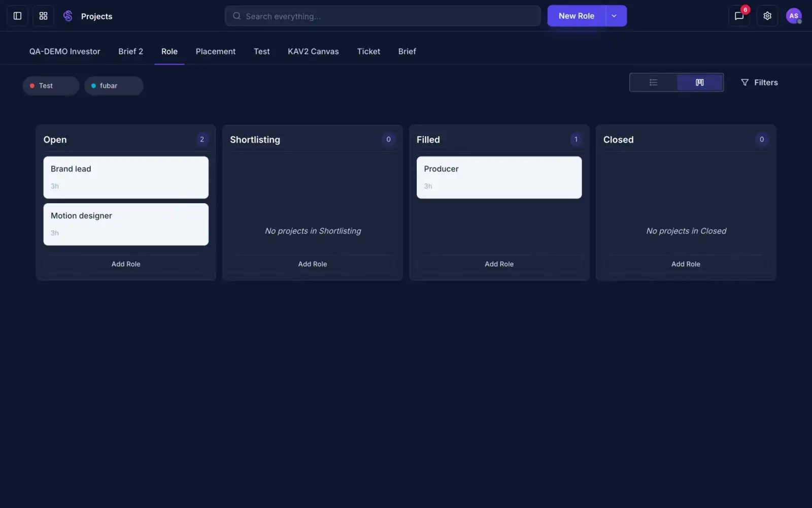
Task: Click the "No projects in Closed" message
Action: click(686, 231)
